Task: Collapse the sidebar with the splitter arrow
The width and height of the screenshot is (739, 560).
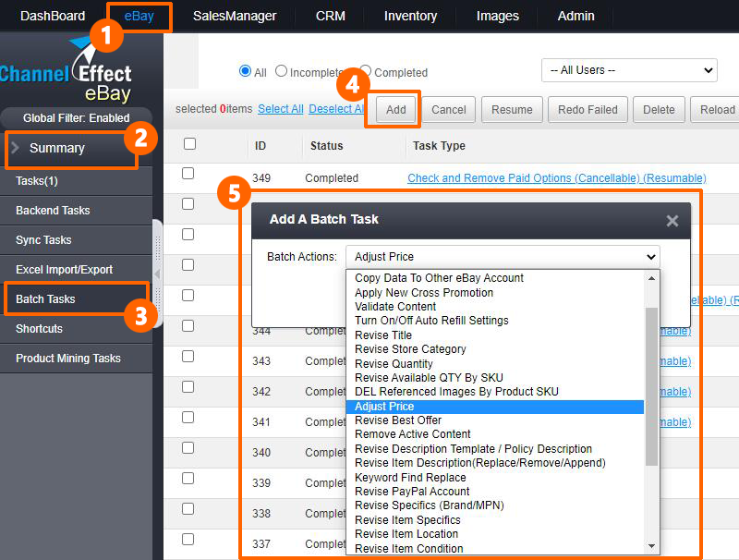Action: pyautogui.click(x=157, y=274)
